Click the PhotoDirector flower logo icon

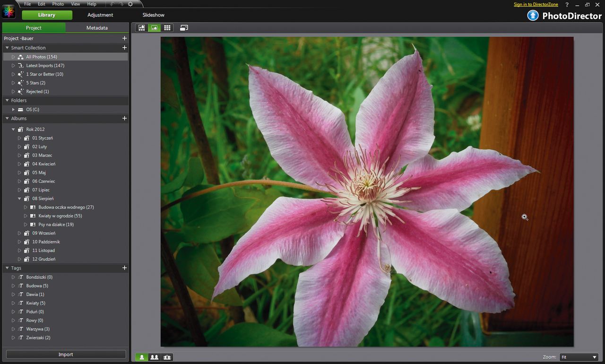(9, 11)
